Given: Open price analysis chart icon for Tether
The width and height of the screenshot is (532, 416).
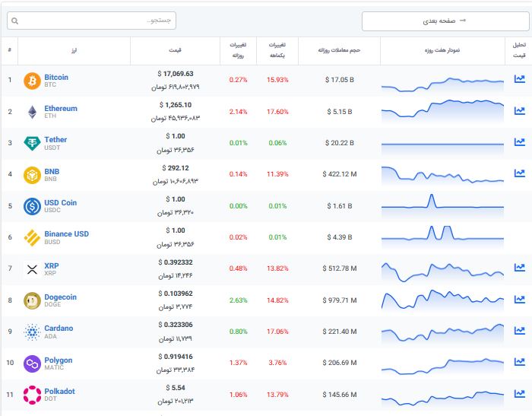Looking at the screenshot, I should click(519, 141).
